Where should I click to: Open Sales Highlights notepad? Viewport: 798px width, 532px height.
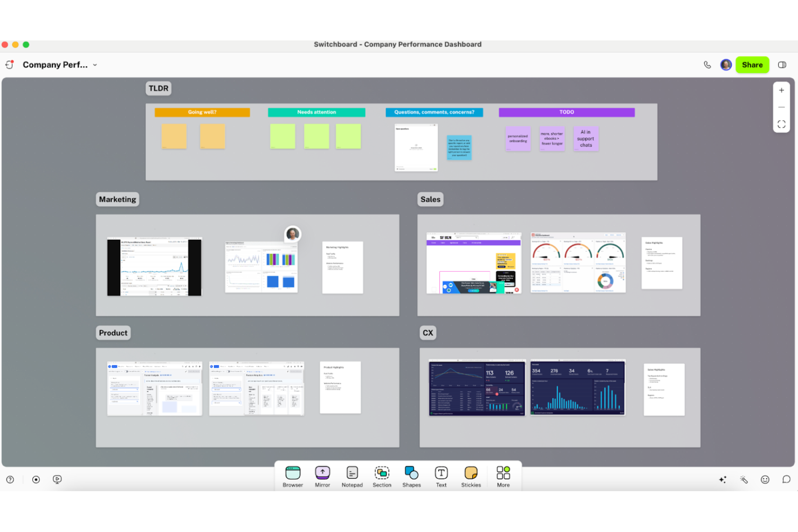click(x=662, y=263)
